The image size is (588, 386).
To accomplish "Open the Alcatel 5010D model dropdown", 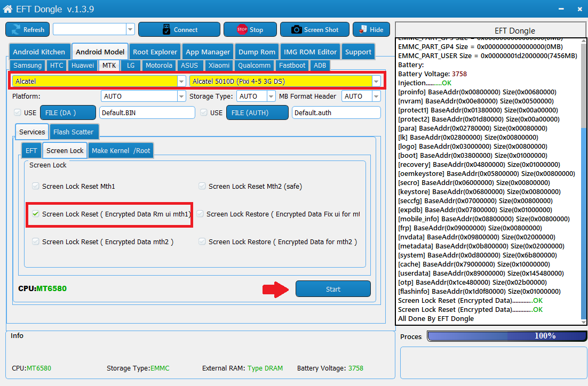I will click(x=376, y=82).
